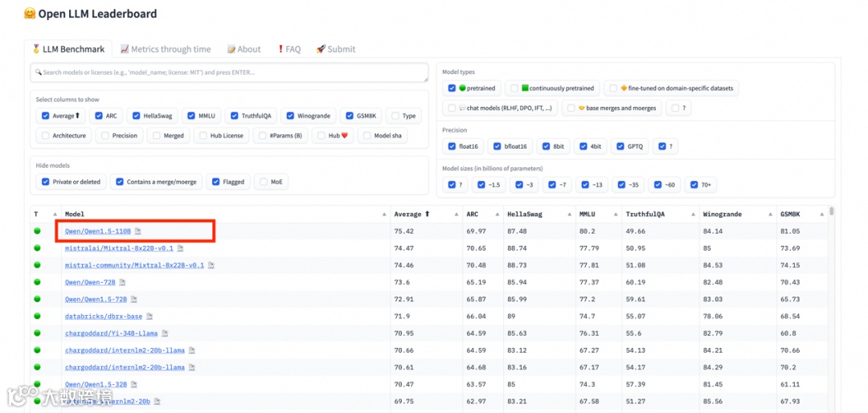The width and height of the screenshot is (868, 413).
Task: Click copy icon in the 70.66 average row
Action: click(191, 350)
